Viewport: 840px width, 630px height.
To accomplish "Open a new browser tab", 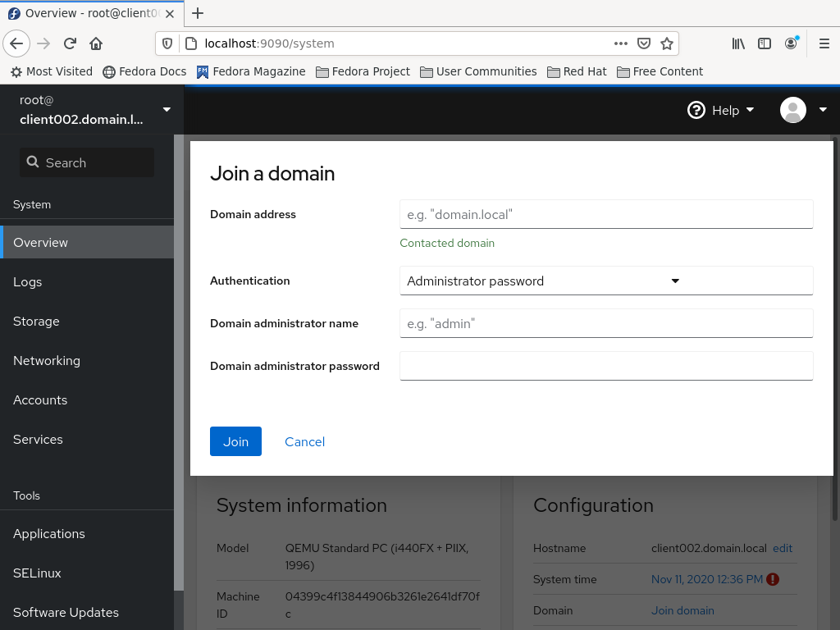I will pos(198,13).
